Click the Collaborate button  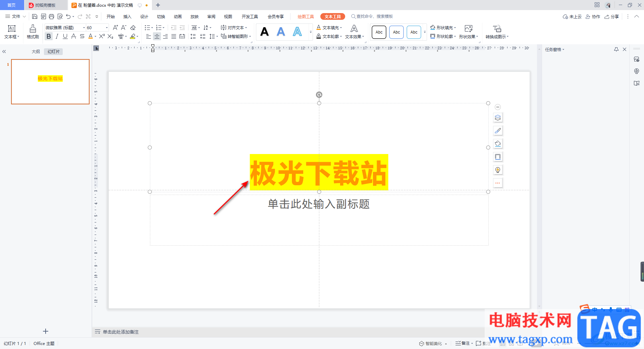pyautogui.click(x=593, y=16)
